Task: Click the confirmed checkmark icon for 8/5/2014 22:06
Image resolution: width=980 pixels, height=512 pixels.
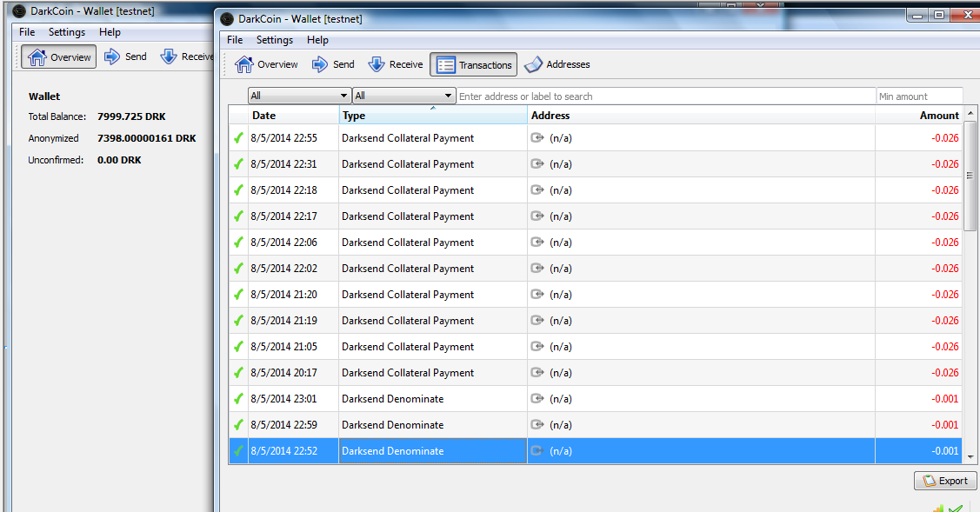Action: [x=238, y=242]
